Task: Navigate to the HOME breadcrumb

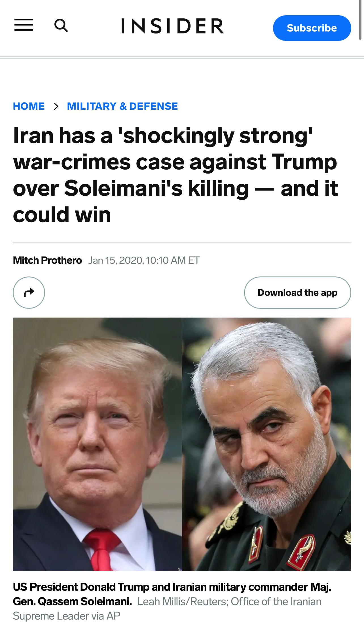Action: pyautogui.click(x=29, y=106)
